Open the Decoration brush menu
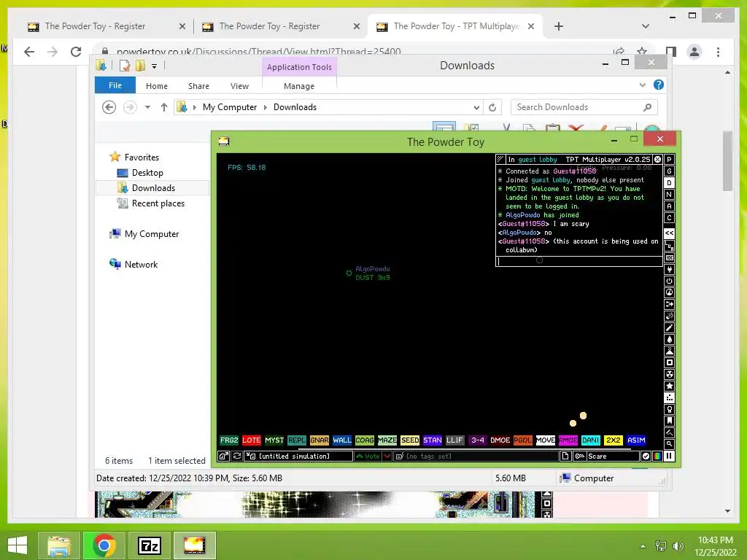This screenshot has width=747, height=560. [670, 432]
